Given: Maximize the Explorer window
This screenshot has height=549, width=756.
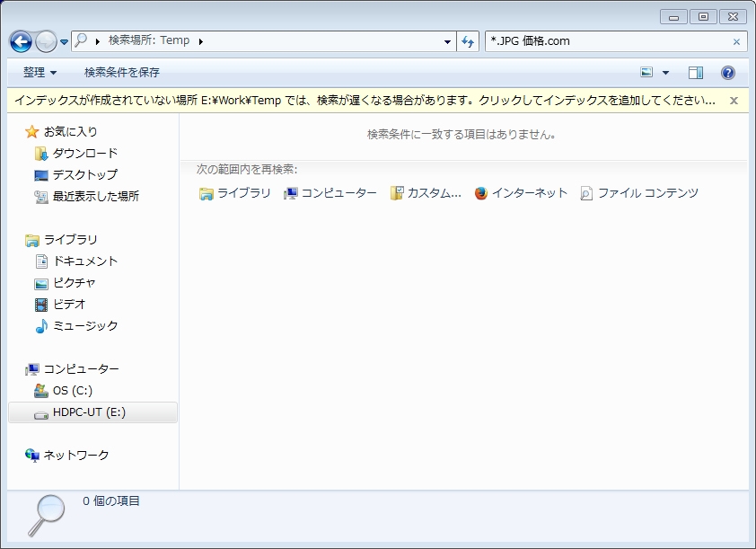Looking at the screenshot, I should click(703, 17).
